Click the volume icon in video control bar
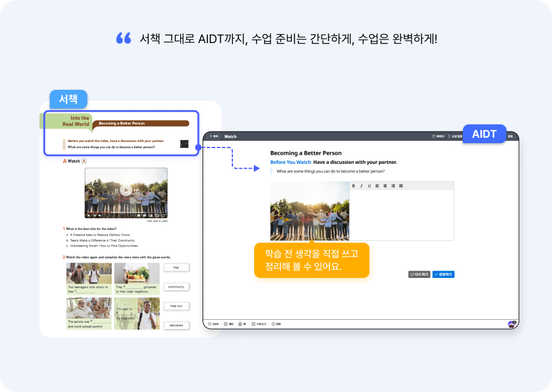This screenshot has height=392, width=552. (99, 215)
